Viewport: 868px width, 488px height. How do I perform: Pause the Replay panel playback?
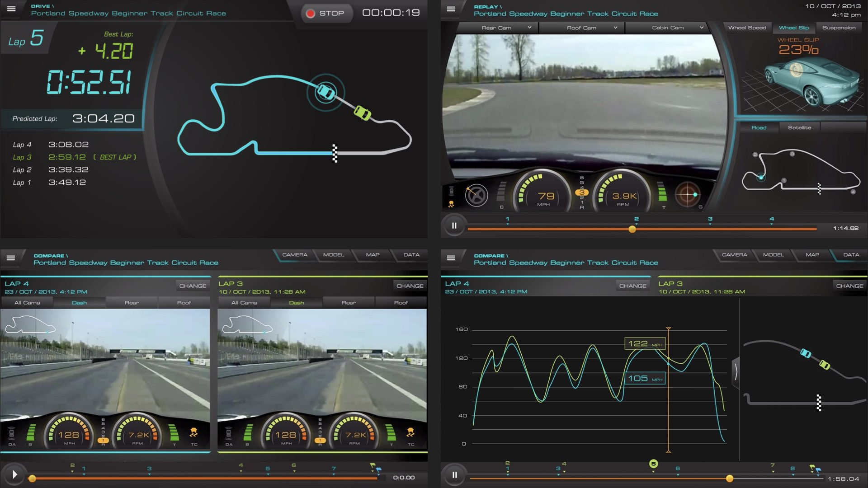[x=454, y=225]
